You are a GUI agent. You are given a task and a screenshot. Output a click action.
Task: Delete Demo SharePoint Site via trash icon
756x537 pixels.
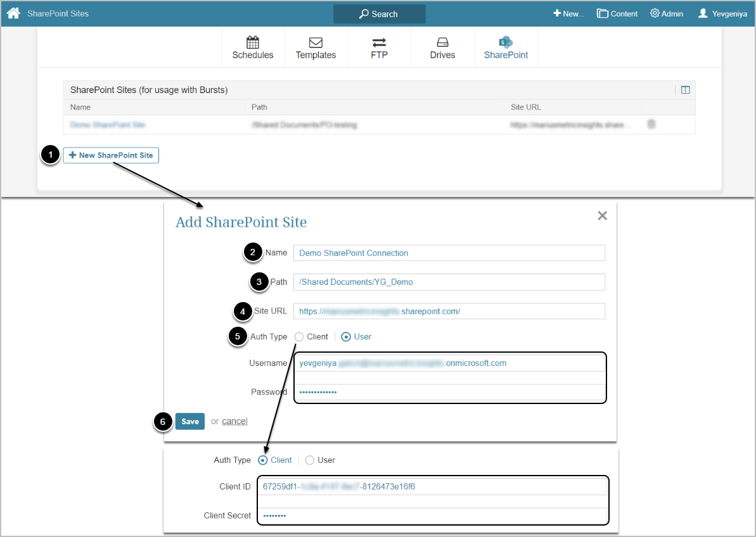(651, 123)
